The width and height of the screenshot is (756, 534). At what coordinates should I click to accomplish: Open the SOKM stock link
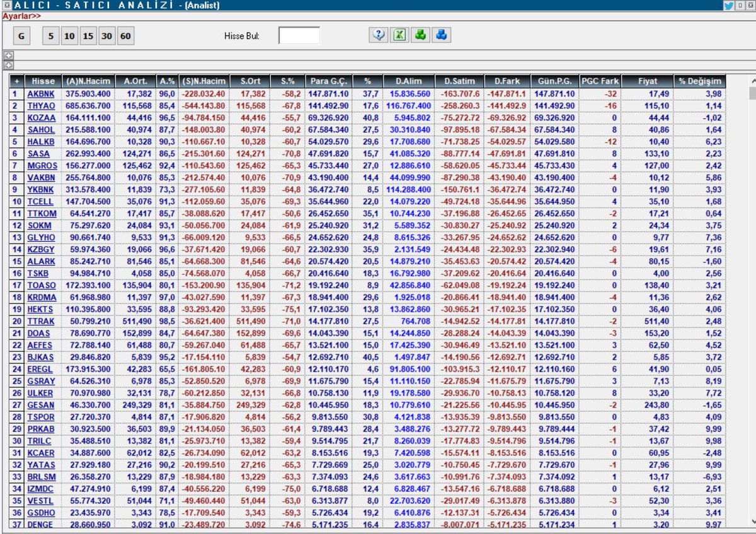coord(40,225)
